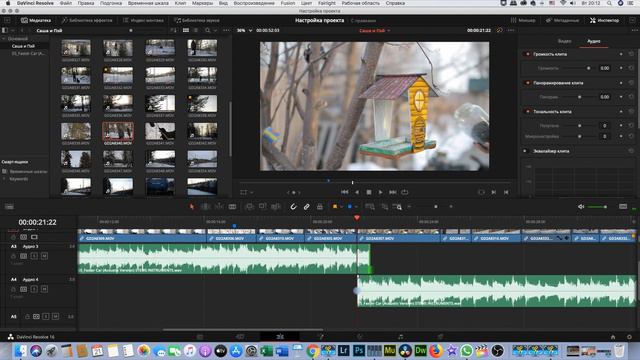
Task: Stop playback in the viewer
Action: (369, 192)
